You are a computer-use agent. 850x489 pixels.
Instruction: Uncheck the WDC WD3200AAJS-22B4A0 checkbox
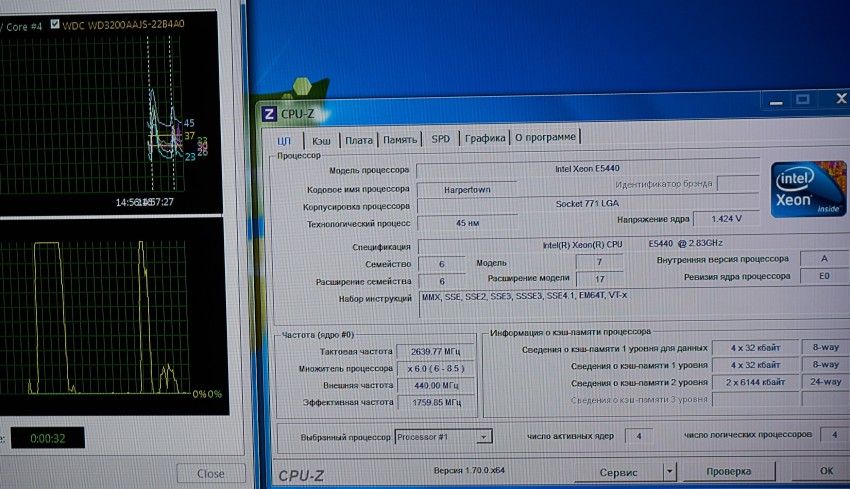tap(55, 23)
